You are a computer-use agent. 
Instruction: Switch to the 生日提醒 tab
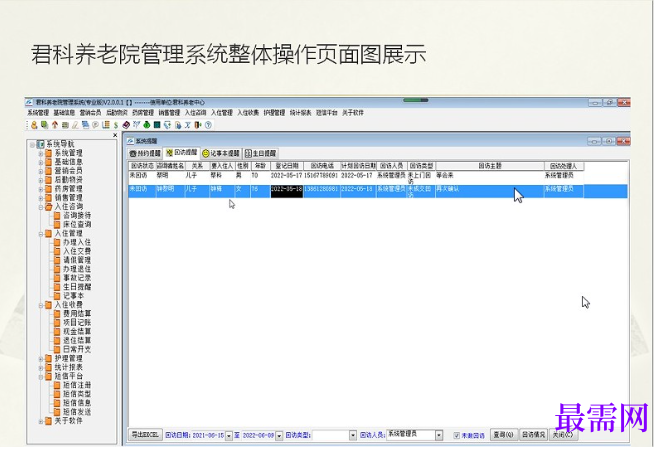(x=261, y=153)
